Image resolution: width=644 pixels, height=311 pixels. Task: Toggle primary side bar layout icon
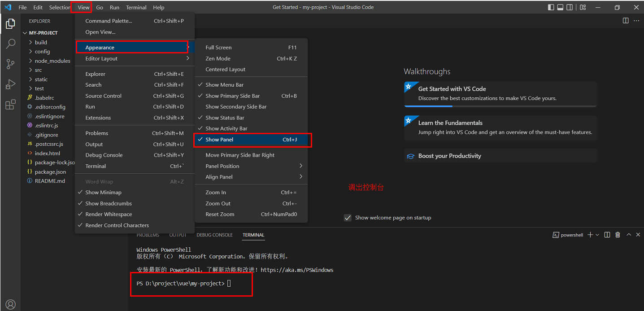tap(551, 7)
